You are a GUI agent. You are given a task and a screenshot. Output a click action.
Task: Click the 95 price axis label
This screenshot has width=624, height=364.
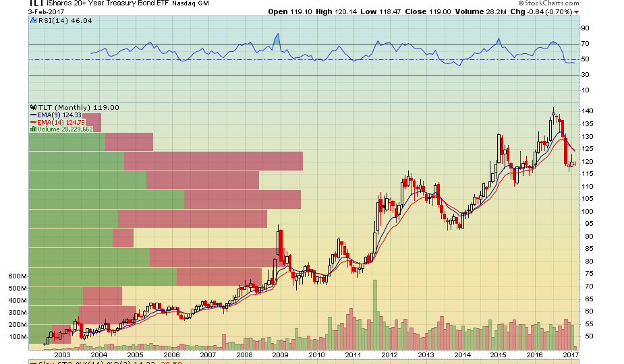coord(588,224)
